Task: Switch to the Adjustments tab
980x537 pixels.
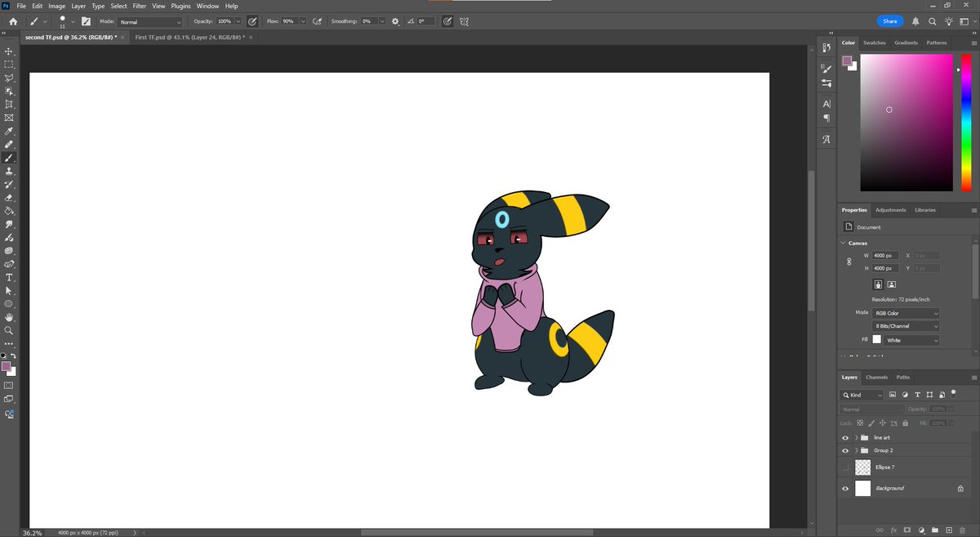Action: click(x=891, y=210)
